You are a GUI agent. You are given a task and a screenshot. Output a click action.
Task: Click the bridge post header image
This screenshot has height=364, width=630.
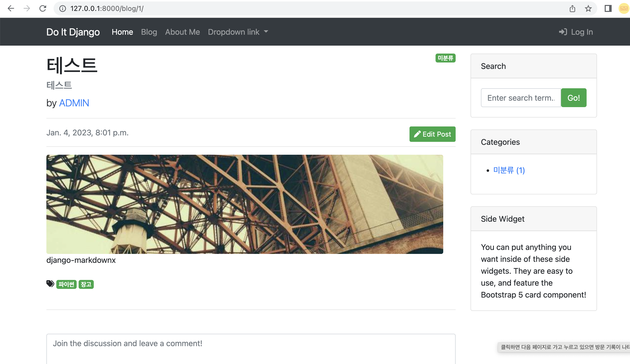click(245, 204)
